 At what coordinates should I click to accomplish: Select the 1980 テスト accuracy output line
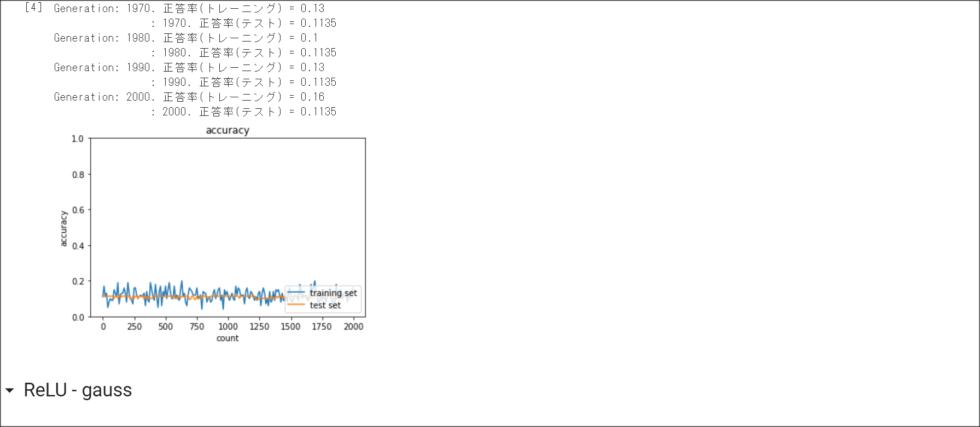[244, 52]
